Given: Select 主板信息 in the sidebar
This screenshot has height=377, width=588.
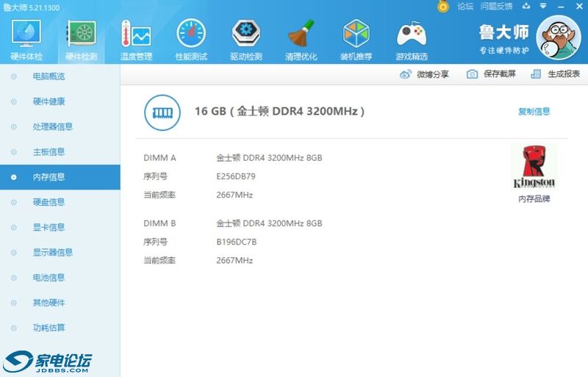Looking at the screenshot, I should (60, 152).
